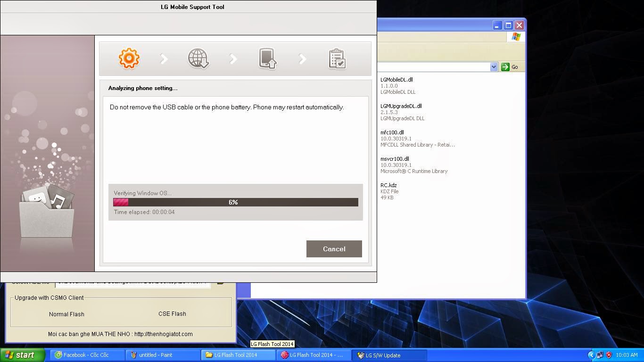Screen dimensions: 644x362
Task: Click the 10:03 AM system clock
Action: pyautogui.click(x=627, y=355)
